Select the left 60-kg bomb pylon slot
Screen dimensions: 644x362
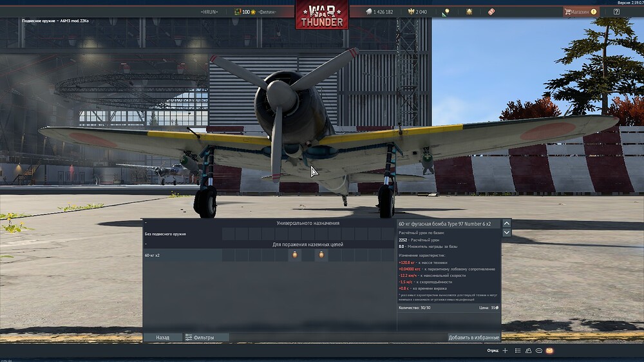(x=294, y=255)
